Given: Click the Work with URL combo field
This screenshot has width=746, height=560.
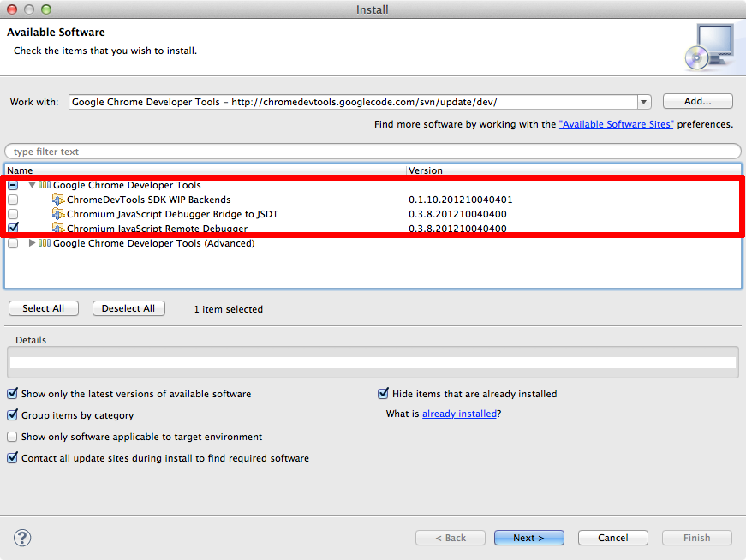Looking at the screenshot, I should pyautogui.click(x=353, y=102).
